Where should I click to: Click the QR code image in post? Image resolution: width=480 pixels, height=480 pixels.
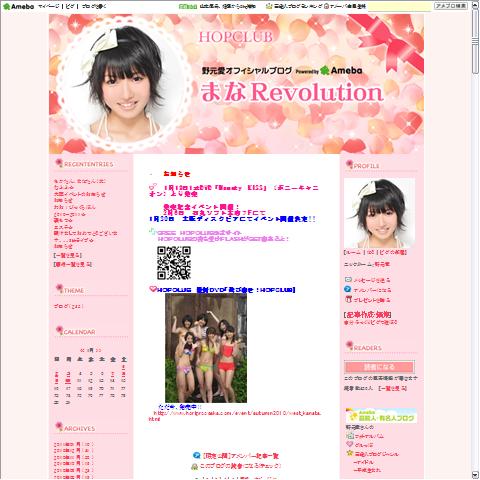(174, 263)
